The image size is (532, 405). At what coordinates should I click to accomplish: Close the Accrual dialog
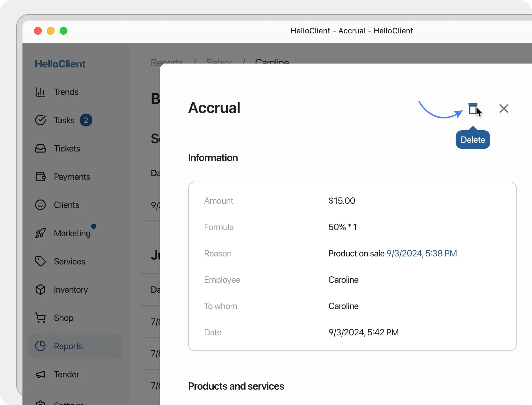(504, 109)
